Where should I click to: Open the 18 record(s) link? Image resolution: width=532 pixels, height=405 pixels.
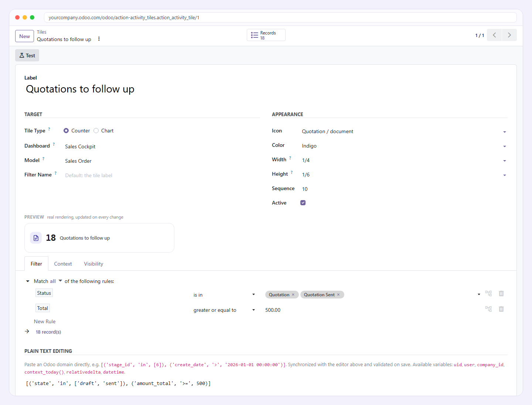48,332
